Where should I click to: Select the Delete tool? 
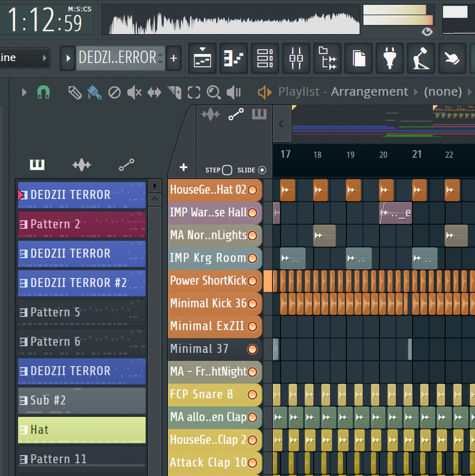click(x=114, y=92)
